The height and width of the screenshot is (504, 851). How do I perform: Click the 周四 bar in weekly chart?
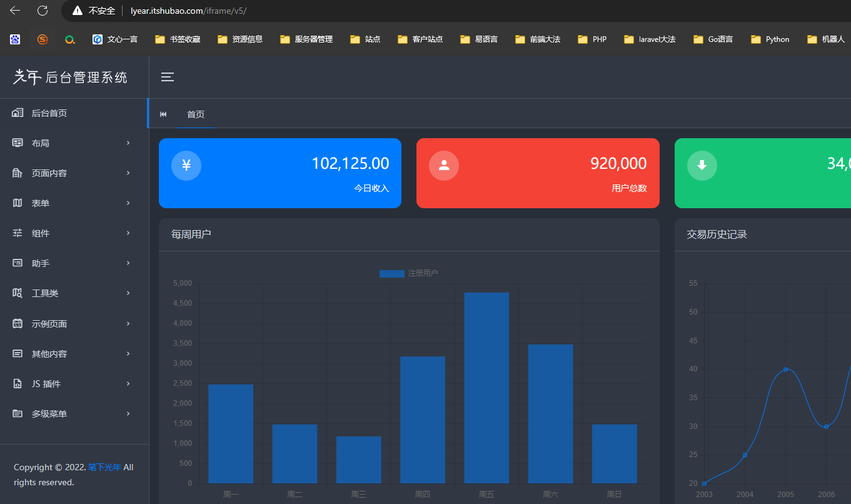[423, 420]
